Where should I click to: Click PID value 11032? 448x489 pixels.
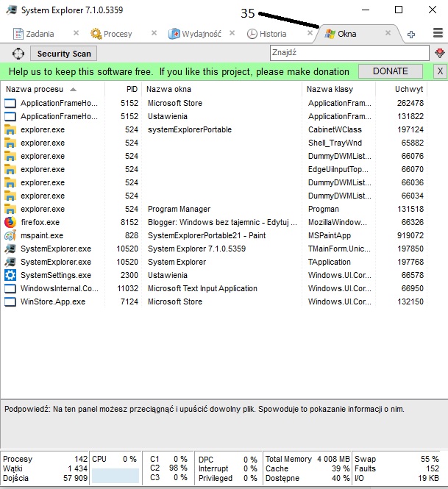tap(127, 288)
